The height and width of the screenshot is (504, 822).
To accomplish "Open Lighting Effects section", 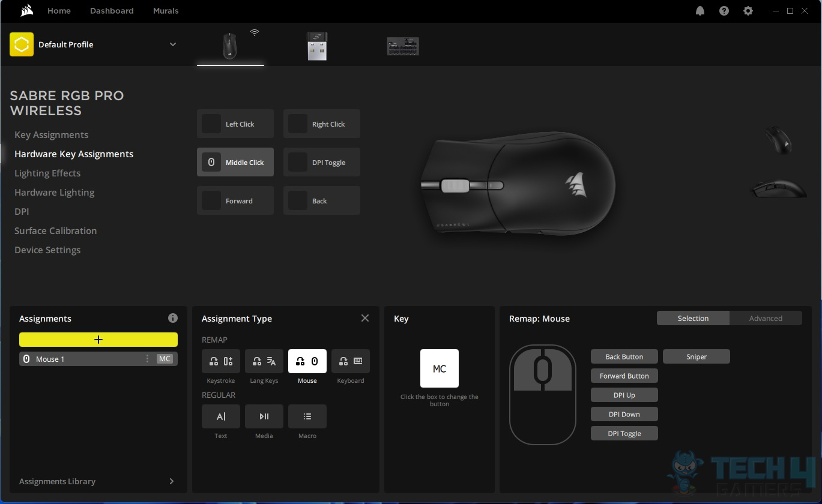I will click(x=47, y=173).
